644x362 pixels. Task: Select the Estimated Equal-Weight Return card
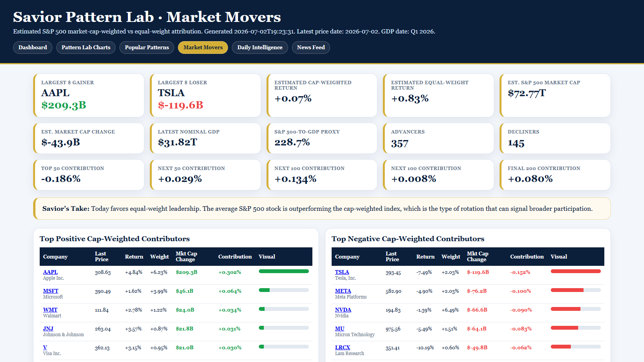tap(439, 95)
